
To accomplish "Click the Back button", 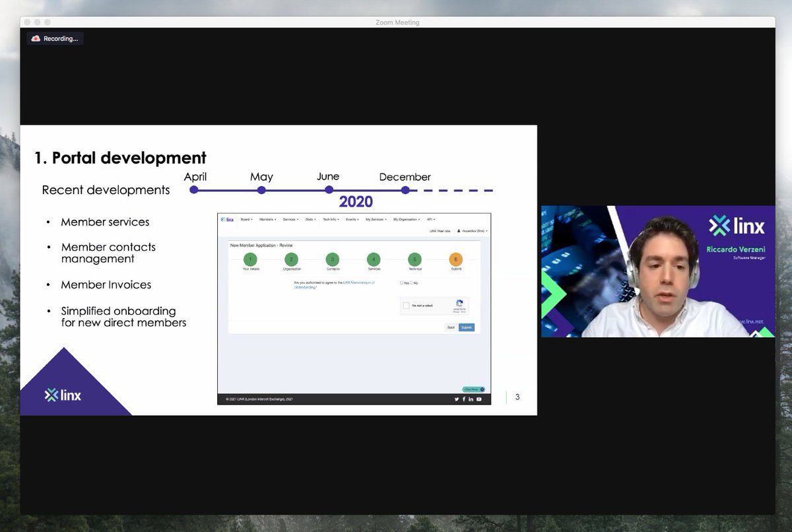I will coord(451,327).
